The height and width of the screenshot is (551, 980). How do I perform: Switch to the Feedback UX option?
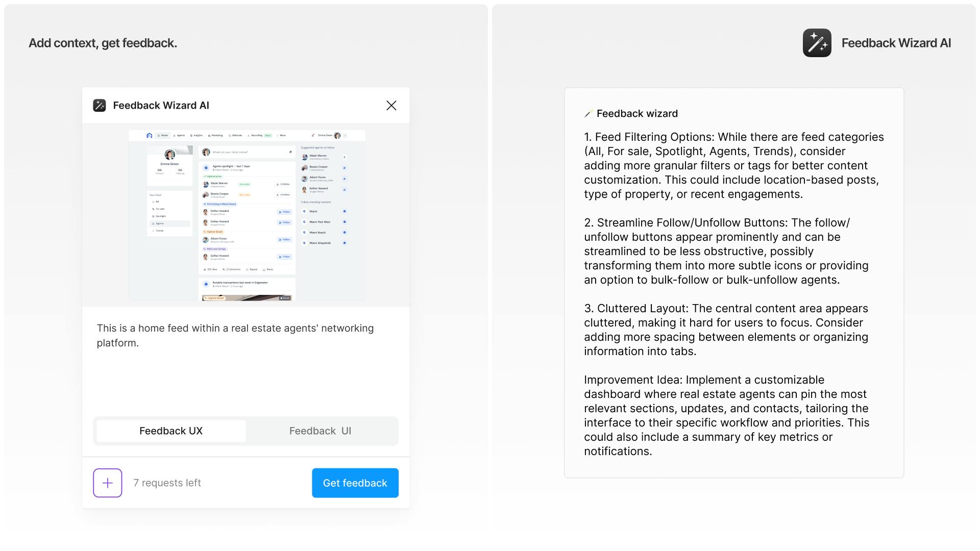pyautogui.click(x=171, y=431)
